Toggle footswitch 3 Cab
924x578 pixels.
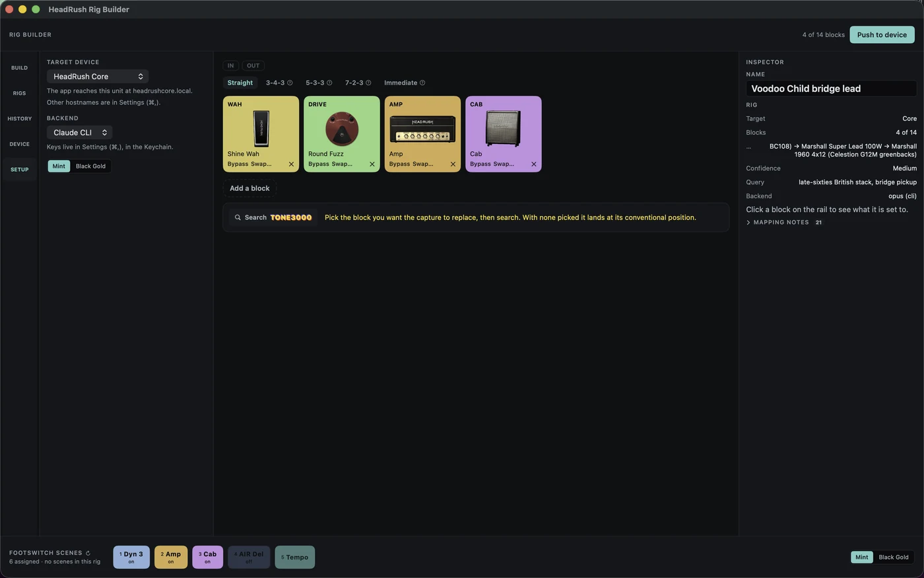207,557
